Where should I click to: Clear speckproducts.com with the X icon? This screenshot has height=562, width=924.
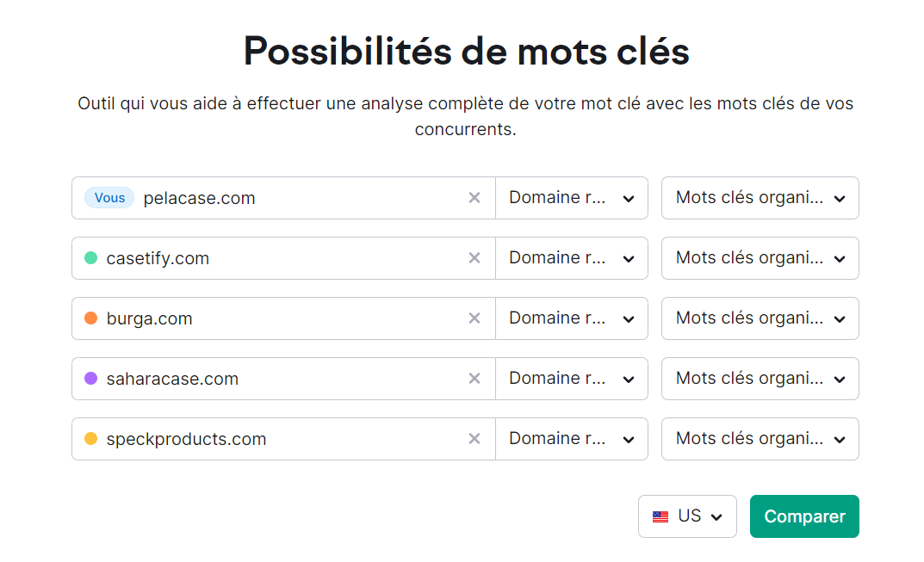[x=474, y=439]
